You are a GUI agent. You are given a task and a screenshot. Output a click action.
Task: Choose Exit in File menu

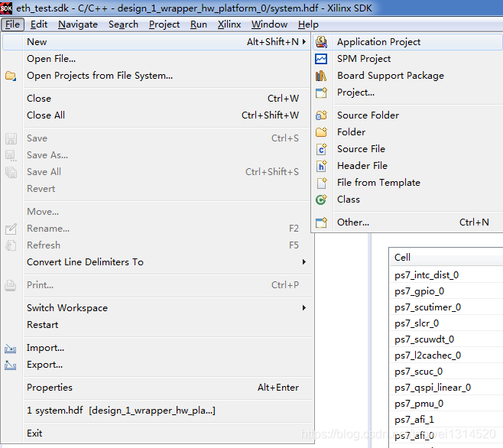[x=157, y=433]
